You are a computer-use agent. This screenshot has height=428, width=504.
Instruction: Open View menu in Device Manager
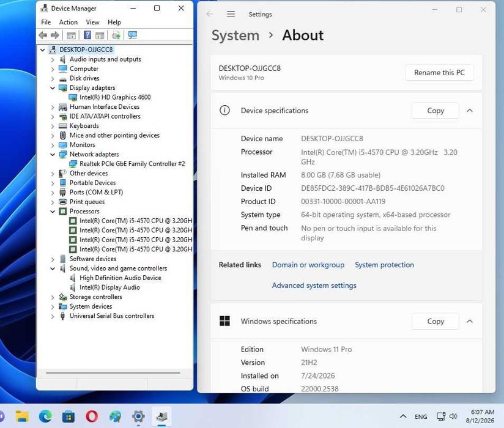(92, 22)
